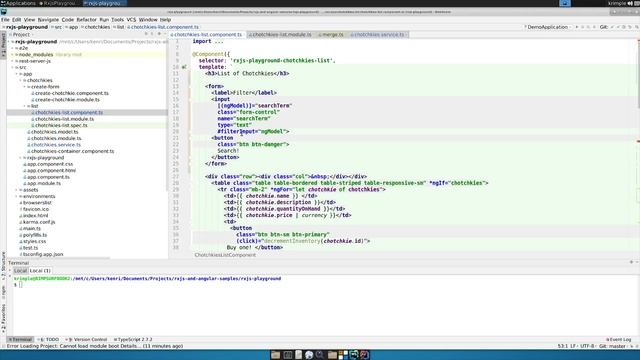Viewport: 640px width, 360px height.
Task: Toggle the Structure side tool window button
Action: 3,265
